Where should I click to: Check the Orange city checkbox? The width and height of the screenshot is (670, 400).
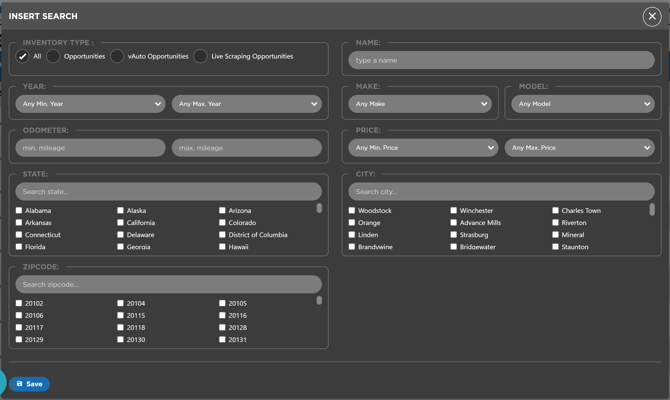[352, 222]
